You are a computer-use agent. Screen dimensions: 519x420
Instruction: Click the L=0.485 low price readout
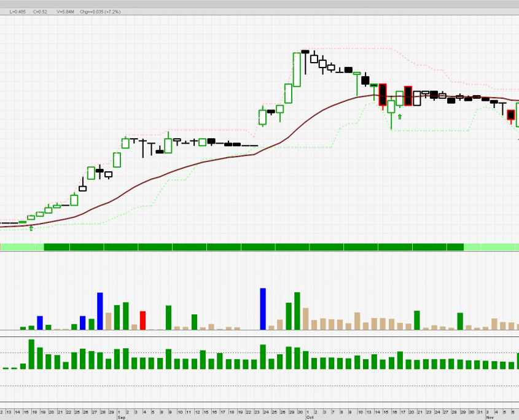pos(17,12)
